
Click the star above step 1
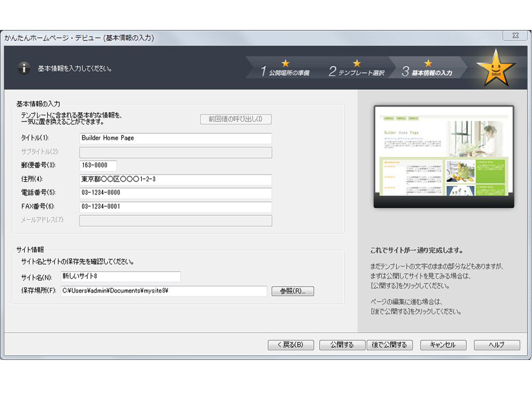pyautogui.click(x=285, y=63)
